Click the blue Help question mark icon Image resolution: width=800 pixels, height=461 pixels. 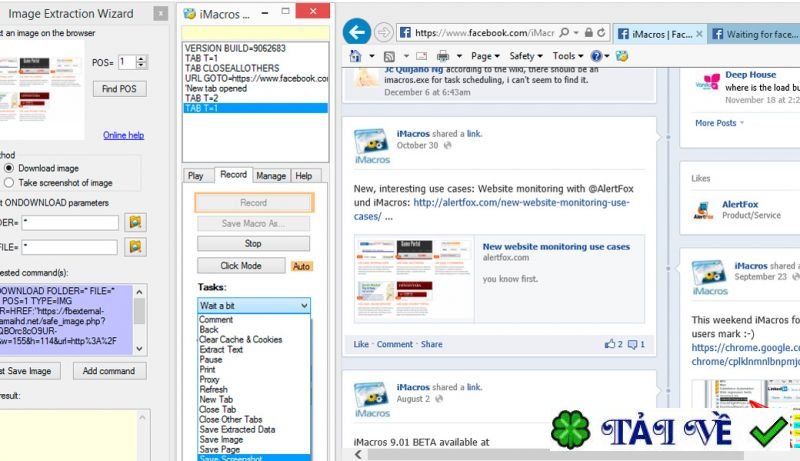tap(596, 56)
